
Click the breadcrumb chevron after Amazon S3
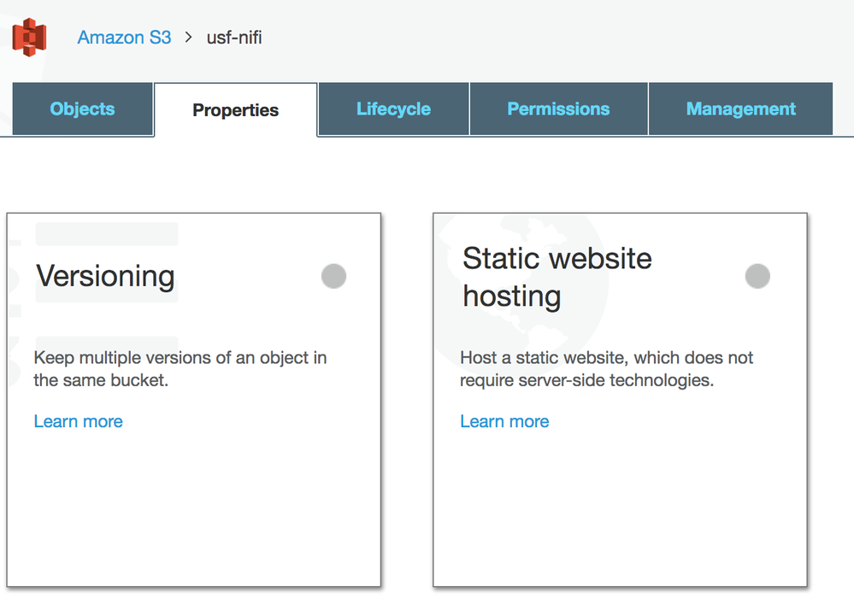(x=189, y=38)
